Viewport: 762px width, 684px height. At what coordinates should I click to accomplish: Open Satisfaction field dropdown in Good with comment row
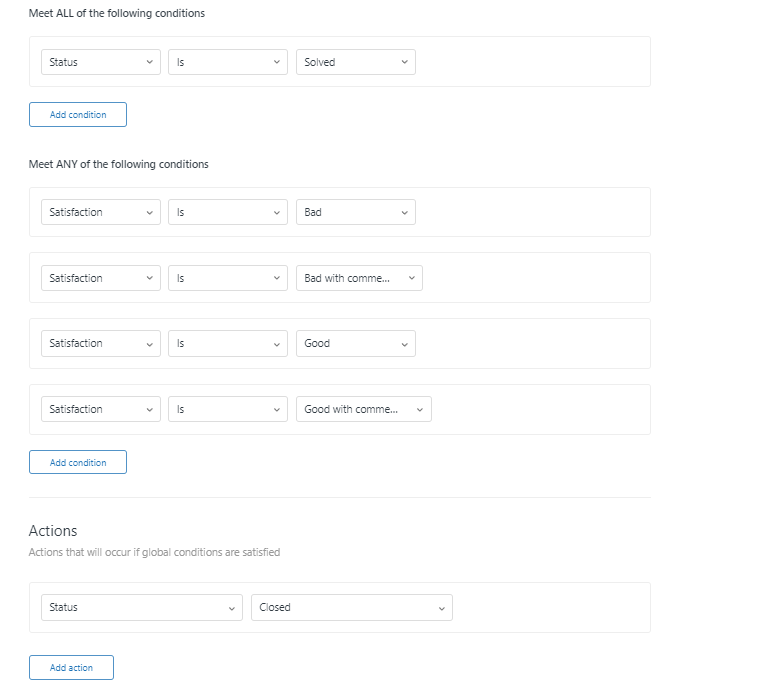click(x=100, y=409)
